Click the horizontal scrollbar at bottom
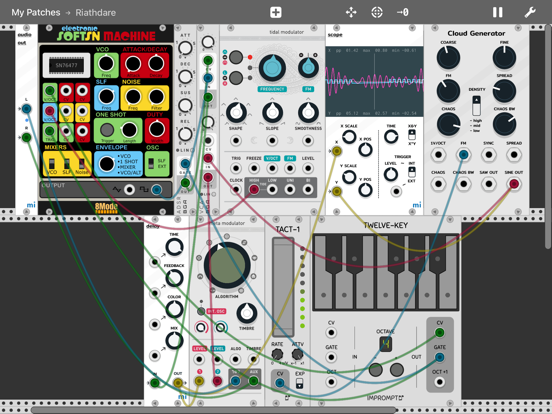The image size is (552, 414). pos(213,410)
